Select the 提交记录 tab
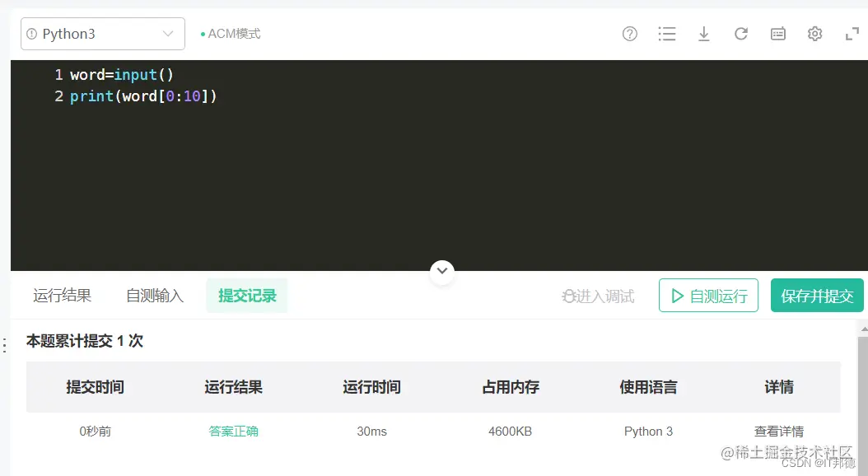The height and width of the screenshot is (476, 868). pos(247,296)
